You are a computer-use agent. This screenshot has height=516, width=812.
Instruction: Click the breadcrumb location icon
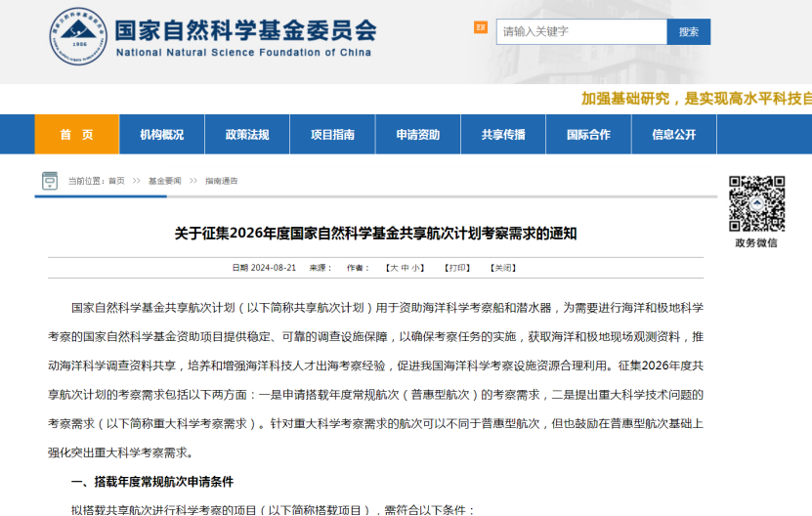[x=50, y=181]
